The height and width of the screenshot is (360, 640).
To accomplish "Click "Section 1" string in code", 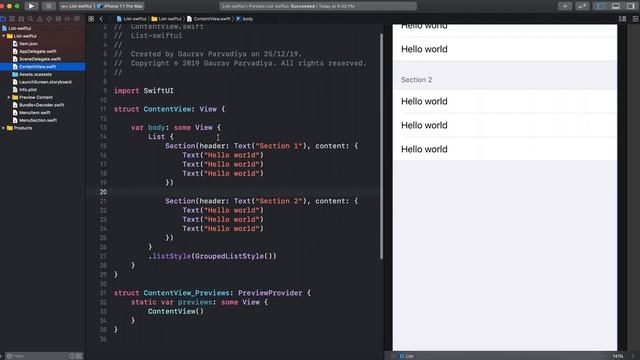I will [x=279, y=146].
